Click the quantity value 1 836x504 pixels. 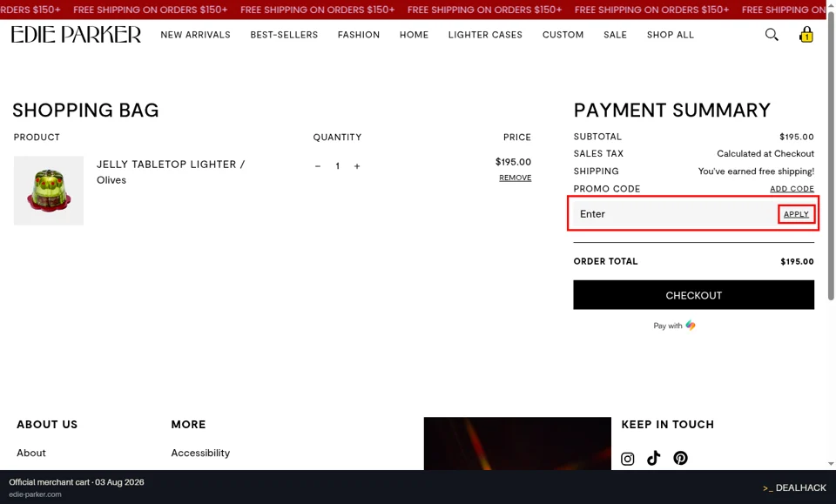coord(338,166)
